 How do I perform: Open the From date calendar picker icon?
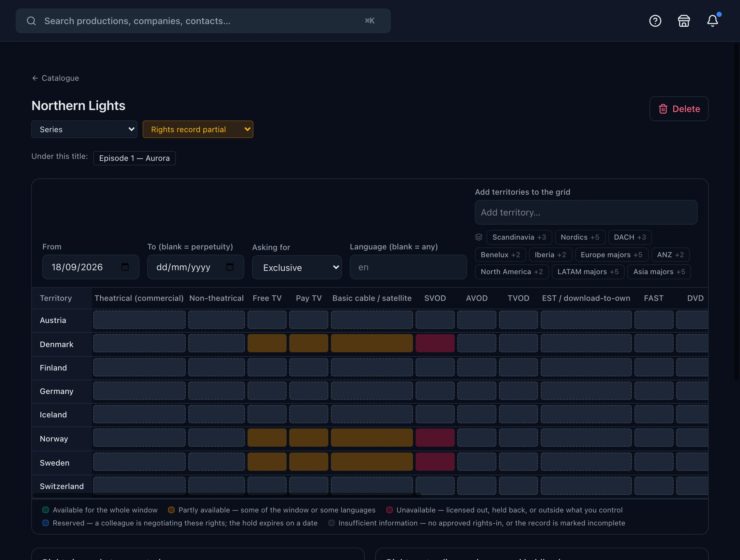tap(125, 267)
